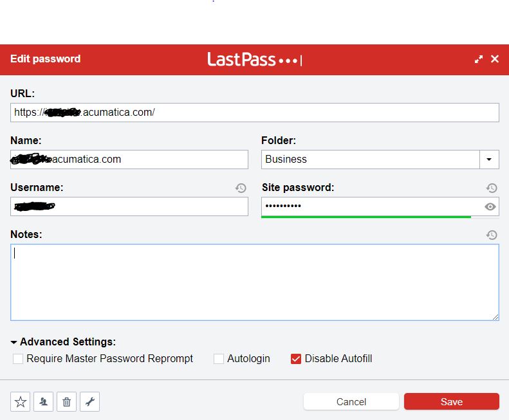Expand dialog with maximize arrows icon
Viewport: 509px width, 420px height.
(479, 59)
